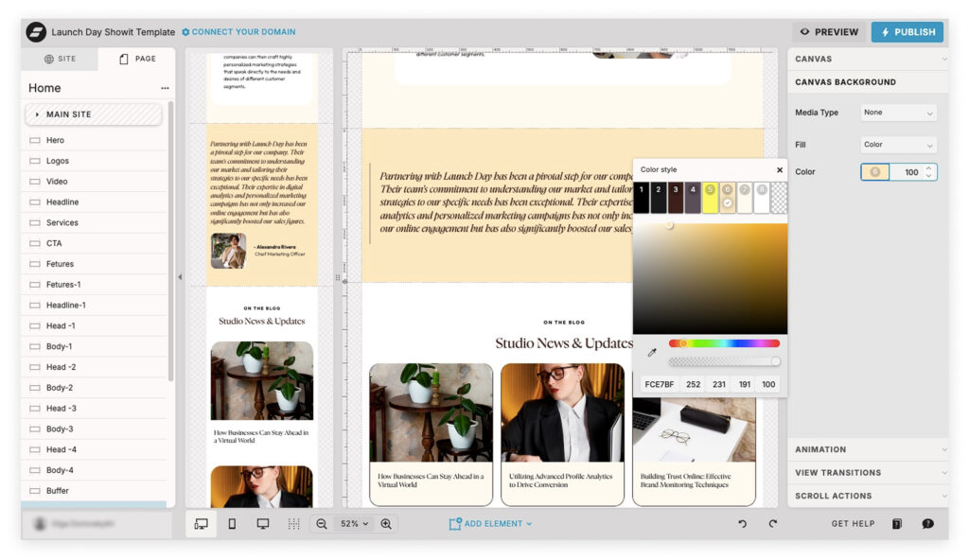Select the Head -2 canvas

96,367
